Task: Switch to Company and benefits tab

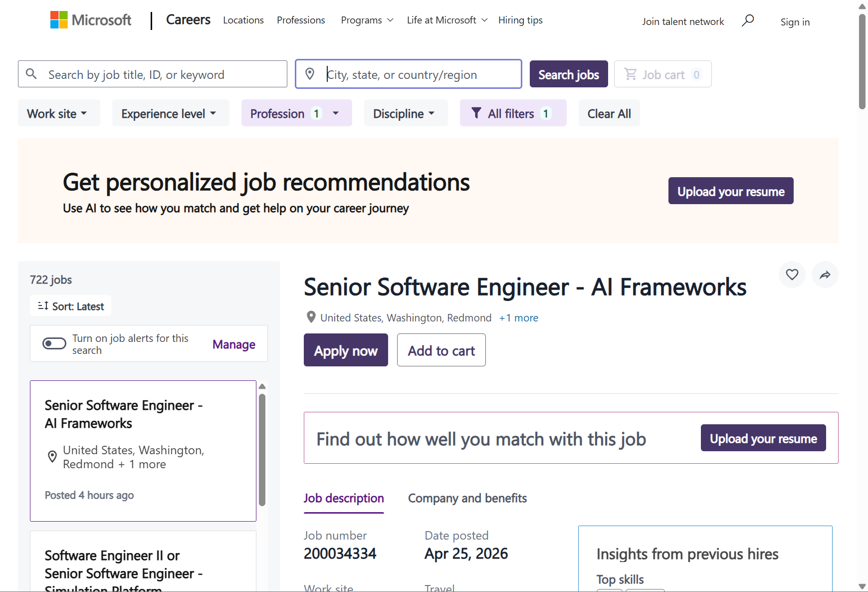Action: pyautogui.click(x=467, y=498)
